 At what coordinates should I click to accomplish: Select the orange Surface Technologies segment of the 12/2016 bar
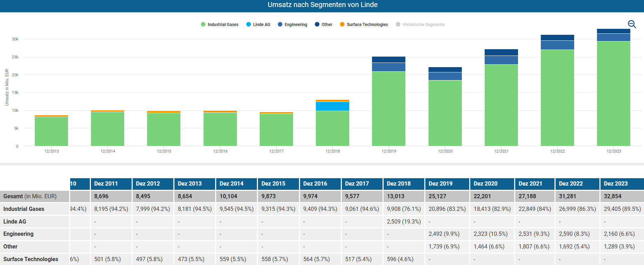click(x=220, y=112)
